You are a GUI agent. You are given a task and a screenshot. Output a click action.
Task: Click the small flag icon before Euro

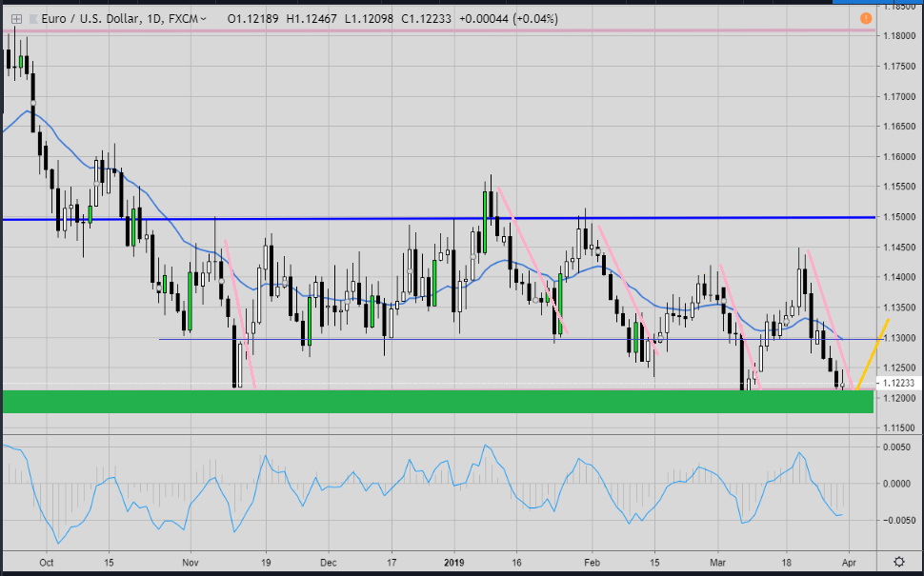click(34, 18)
